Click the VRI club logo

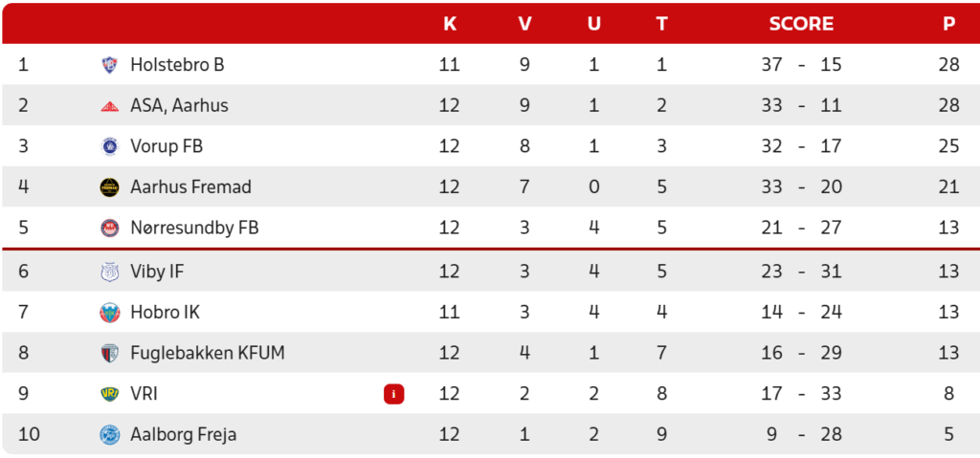pos(109,394)
